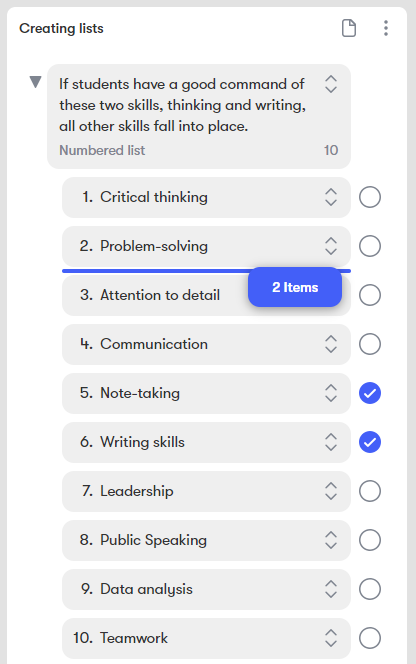Click reorder arrows on Communication item
The image size is (416, 664).
pyautogui.click(x=331, y=344)
